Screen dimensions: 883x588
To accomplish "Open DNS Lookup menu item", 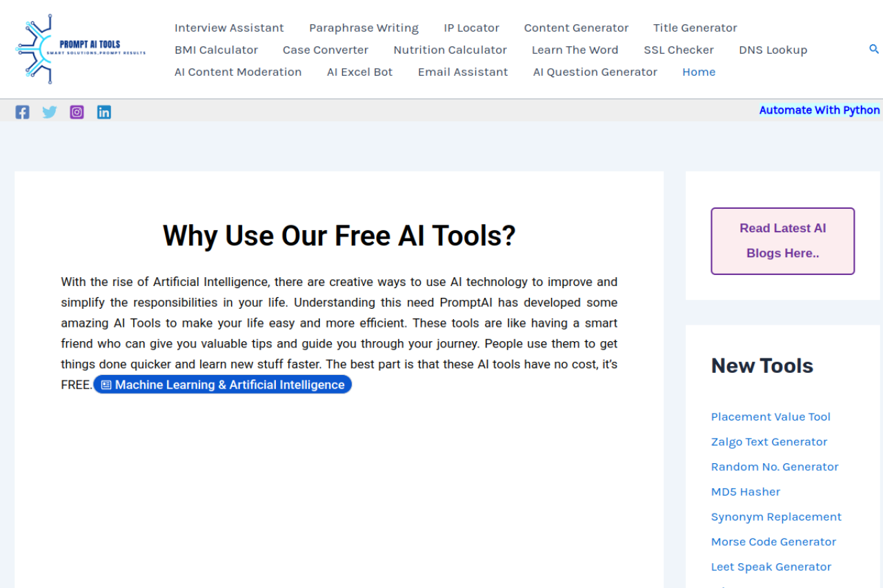I will pyautogui.click(x=773, y=50).
